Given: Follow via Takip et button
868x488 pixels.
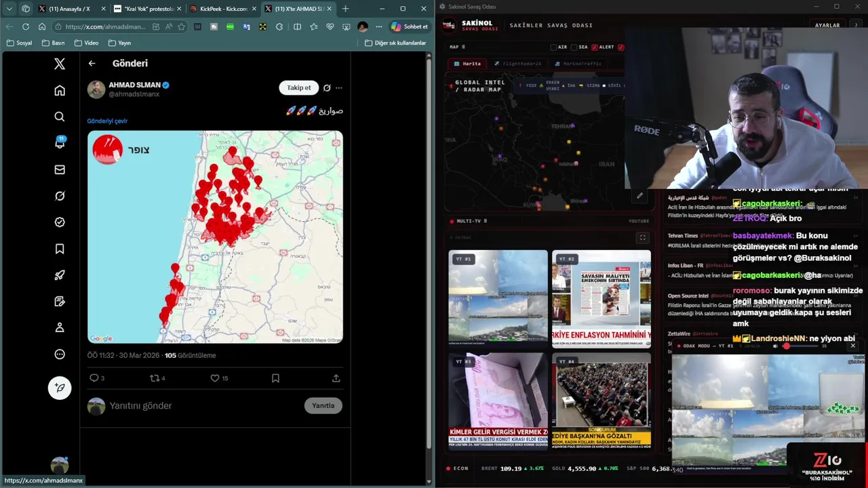Looking at the screenshot, I should pos(298,87).
